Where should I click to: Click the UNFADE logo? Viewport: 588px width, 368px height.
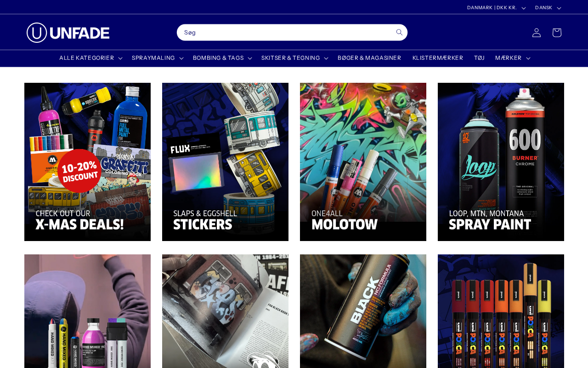(x=68, y=33)
